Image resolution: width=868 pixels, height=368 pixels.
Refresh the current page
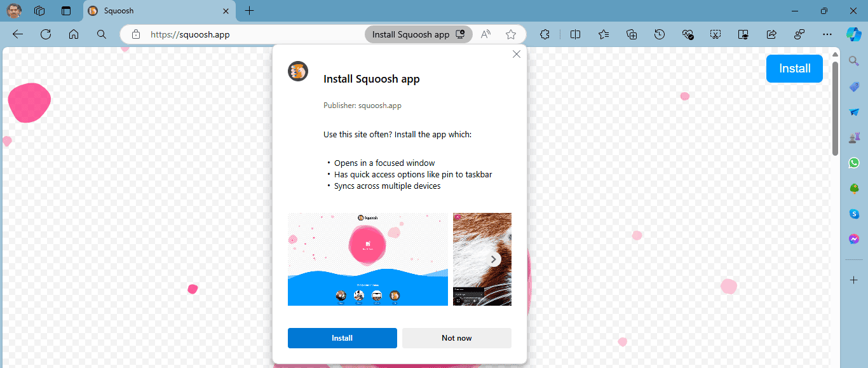46,34
